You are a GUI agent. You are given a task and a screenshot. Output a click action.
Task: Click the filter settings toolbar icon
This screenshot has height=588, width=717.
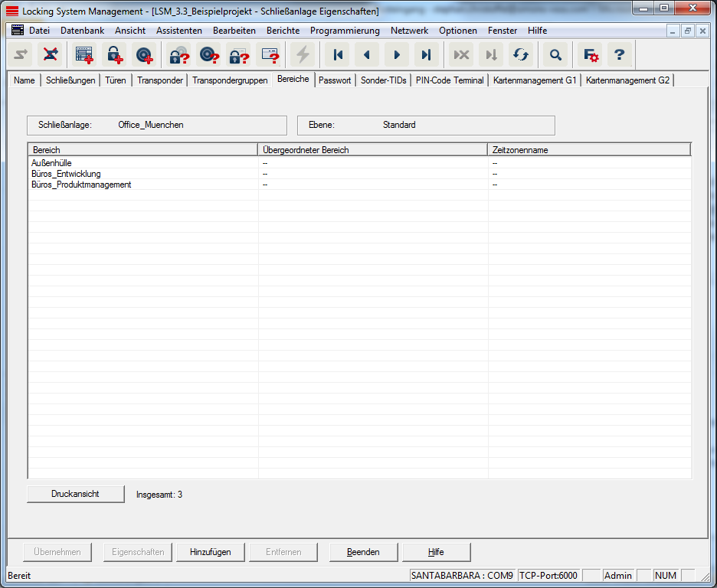click(x=591, y=55)
